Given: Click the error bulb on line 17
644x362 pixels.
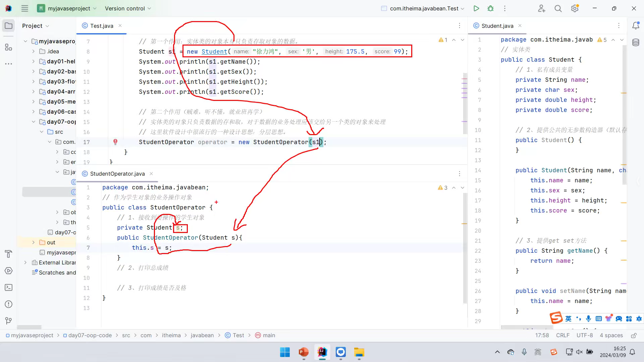Looking at the screenshot, I should pyautogui.click(x=115, y=142).
